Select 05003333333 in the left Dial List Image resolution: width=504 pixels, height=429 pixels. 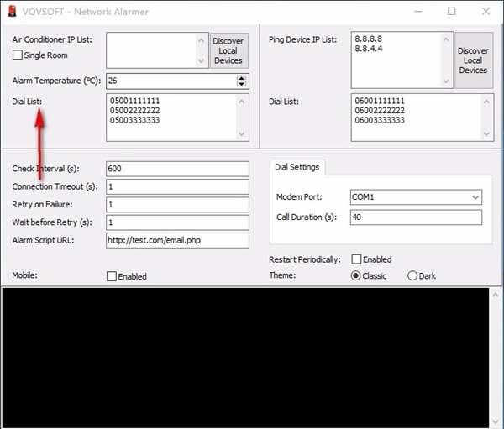134,120
